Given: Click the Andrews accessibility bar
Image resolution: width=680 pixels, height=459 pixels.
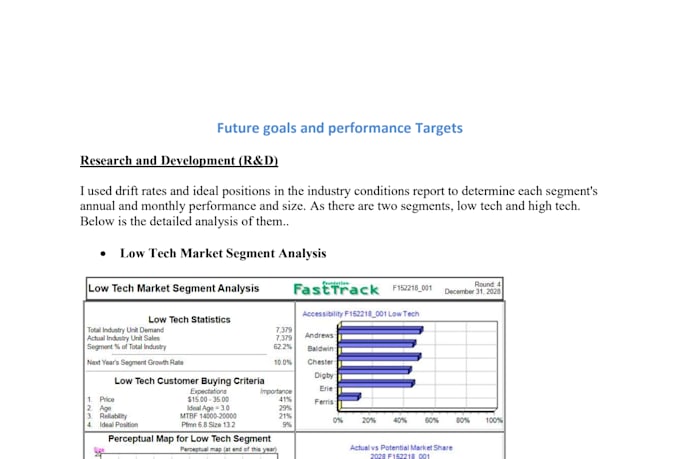Looking at the screenshot, I should click(380, 331).
